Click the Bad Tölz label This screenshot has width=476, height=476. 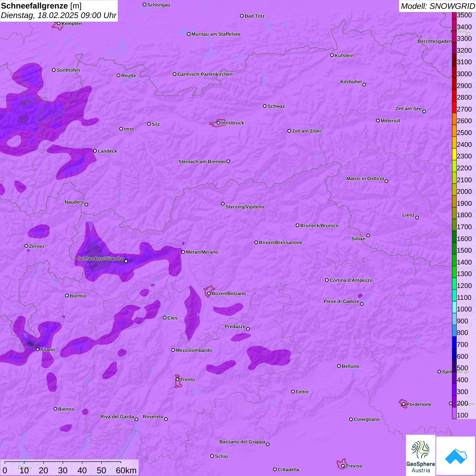254,16
